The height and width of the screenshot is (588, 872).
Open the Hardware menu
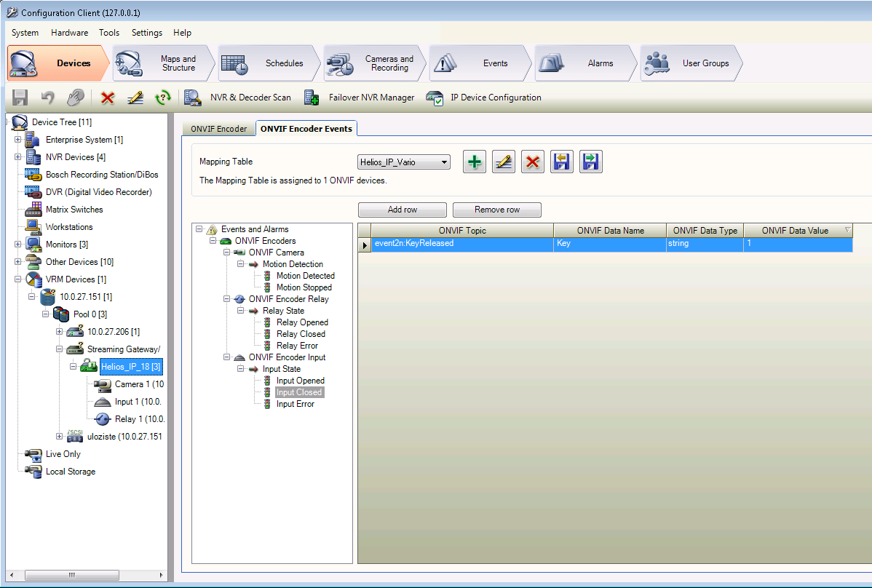tap(69, 33)
